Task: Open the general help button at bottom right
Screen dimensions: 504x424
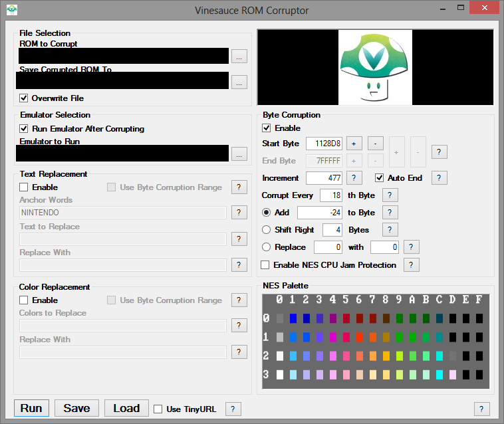Action: coord(482,409)
